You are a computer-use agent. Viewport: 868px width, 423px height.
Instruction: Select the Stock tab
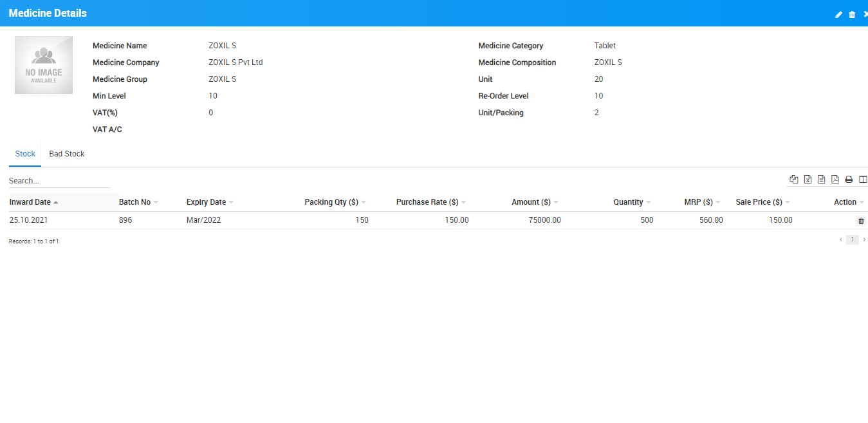[25, 154]
